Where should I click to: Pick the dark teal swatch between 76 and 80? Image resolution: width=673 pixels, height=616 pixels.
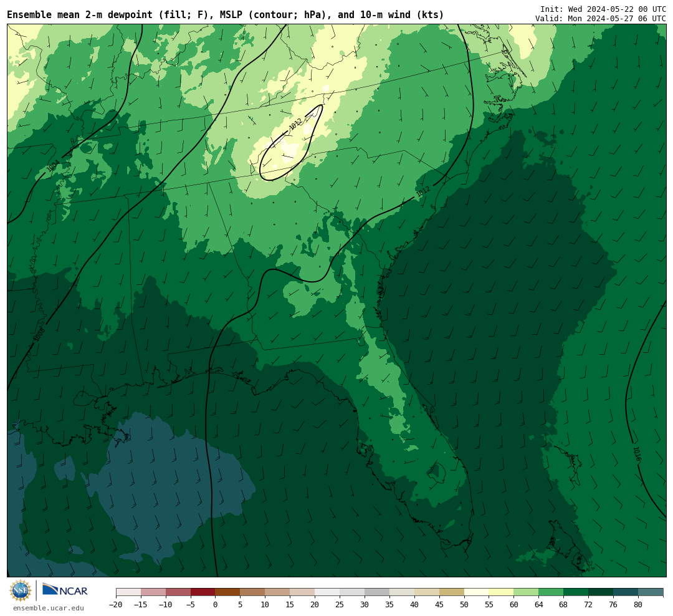click(626, 592)
